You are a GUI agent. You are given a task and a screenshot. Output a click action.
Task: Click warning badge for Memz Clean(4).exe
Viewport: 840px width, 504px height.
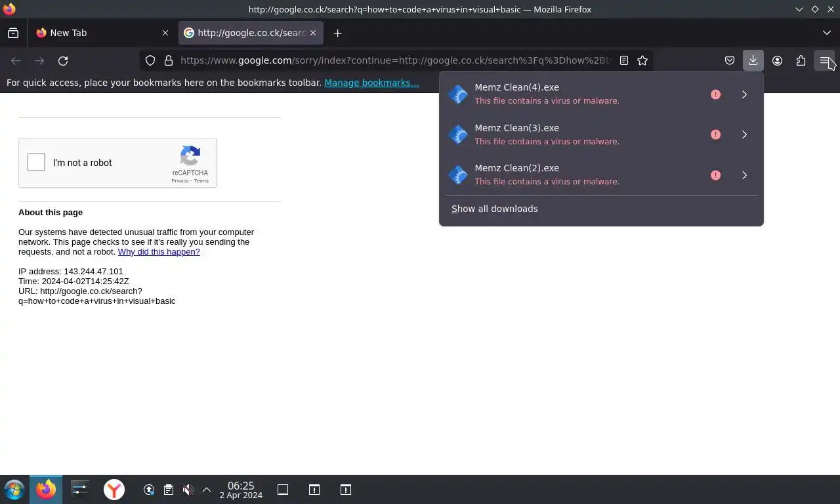[x=715, y=94]
